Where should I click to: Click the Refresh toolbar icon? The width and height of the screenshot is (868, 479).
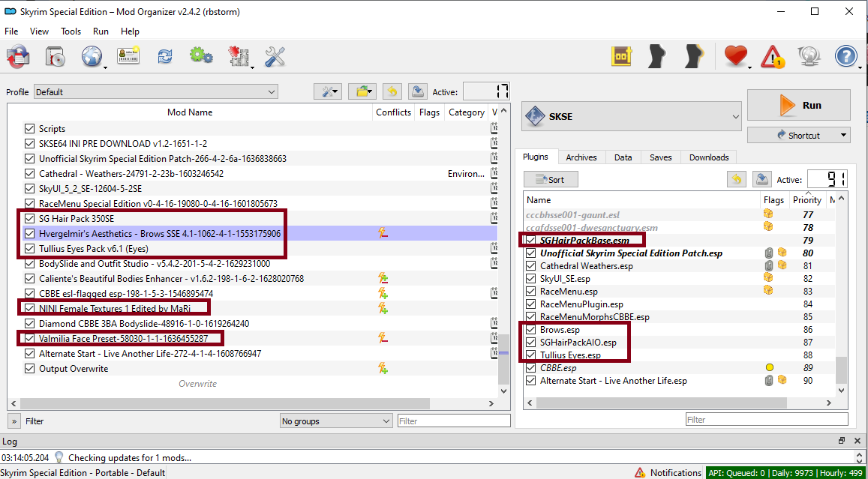coord(165,56)
